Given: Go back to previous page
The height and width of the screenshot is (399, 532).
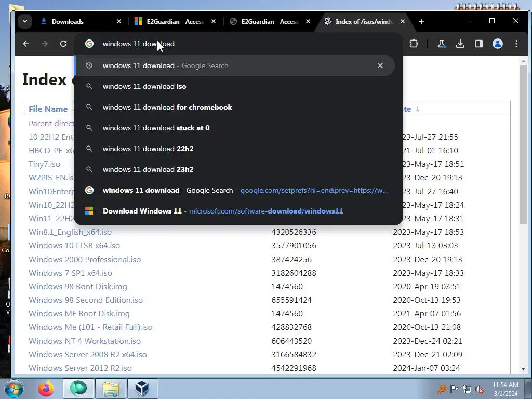Looking at the screenshot, I should 26,44.
